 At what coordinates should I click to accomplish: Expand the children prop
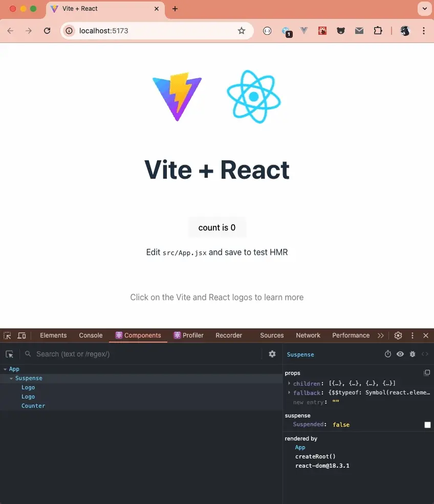click(x=289, y=383)
